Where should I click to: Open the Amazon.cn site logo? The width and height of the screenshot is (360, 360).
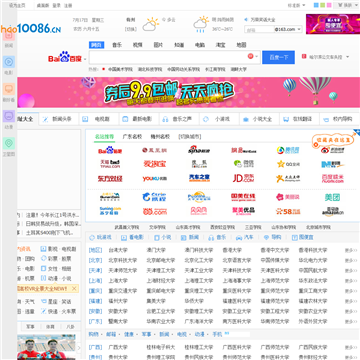click(332, 211)
